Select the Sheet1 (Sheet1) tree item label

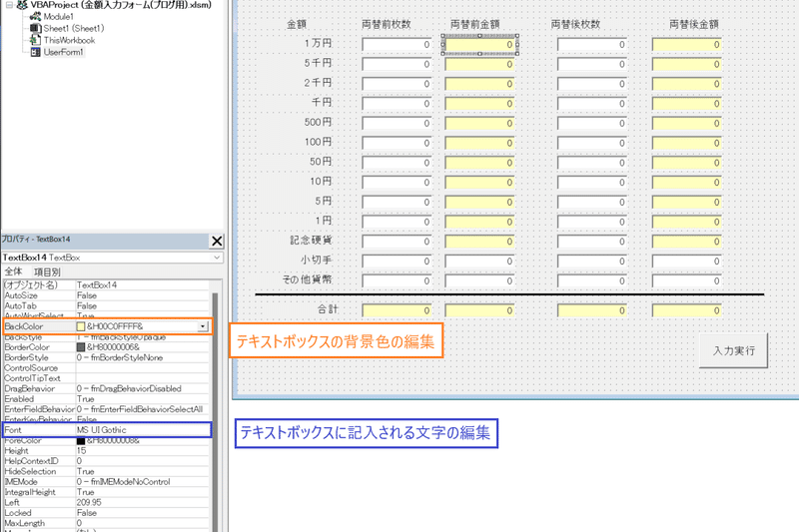tap(73, 28)
